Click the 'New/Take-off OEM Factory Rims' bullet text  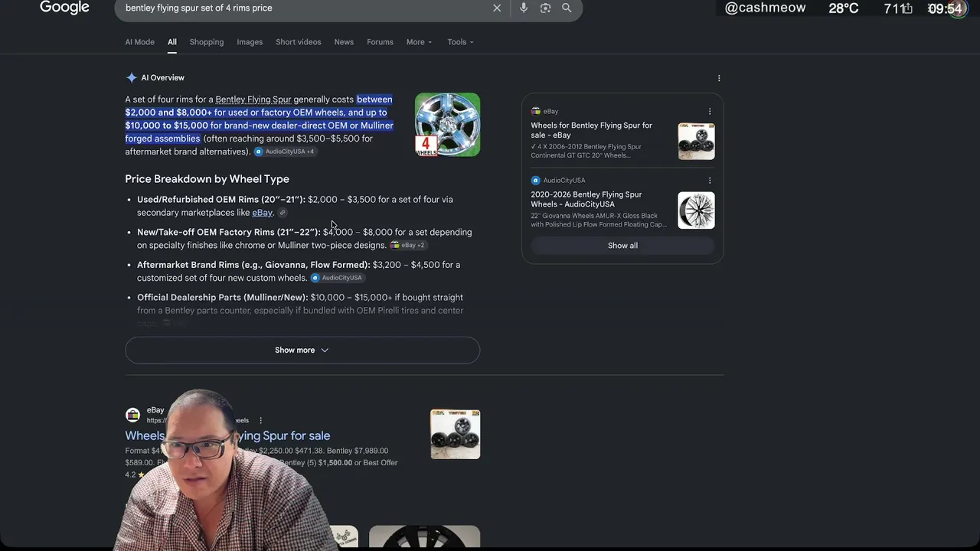229,232
